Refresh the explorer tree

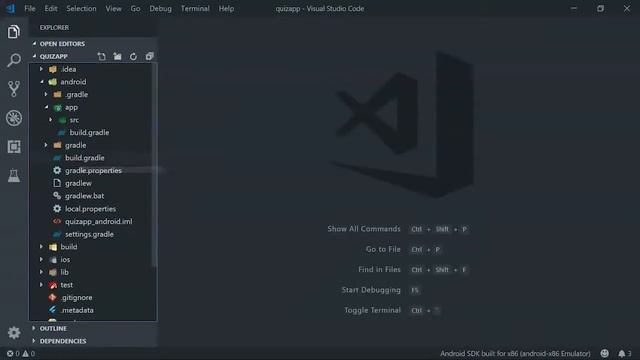click(133, 56)
